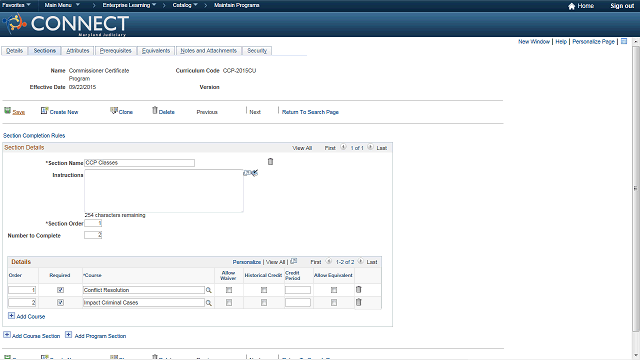Viewport: 640px width, 360px height.
Task: Click Personalize in the Details grid
Action: click(x=247, y=262)
